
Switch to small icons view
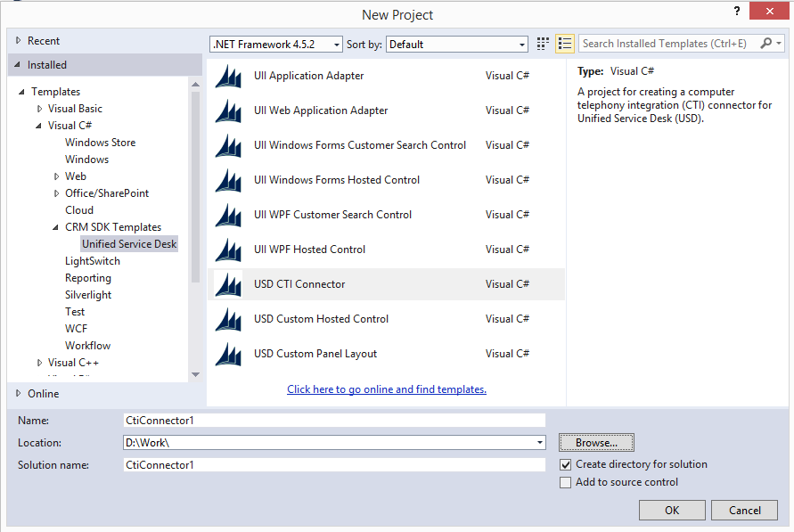[565, 43]
